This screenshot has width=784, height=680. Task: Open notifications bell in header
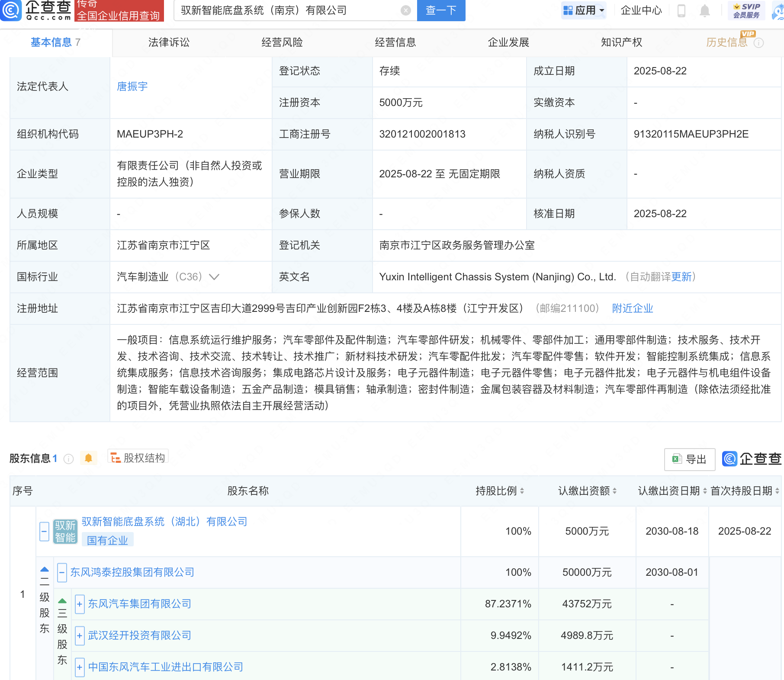coord(704,10)
